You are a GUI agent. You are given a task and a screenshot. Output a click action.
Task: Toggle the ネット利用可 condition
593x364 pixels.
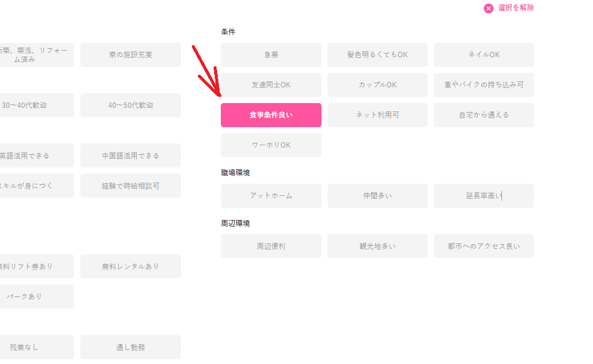click(x=378, y=115)
